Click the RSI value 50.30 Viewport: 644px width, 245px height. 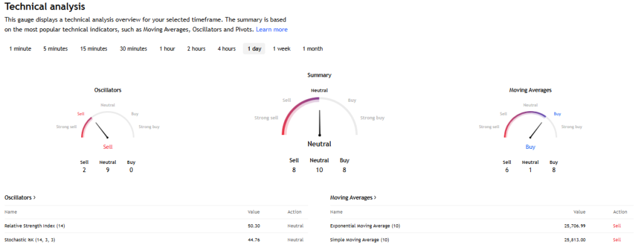253,226
